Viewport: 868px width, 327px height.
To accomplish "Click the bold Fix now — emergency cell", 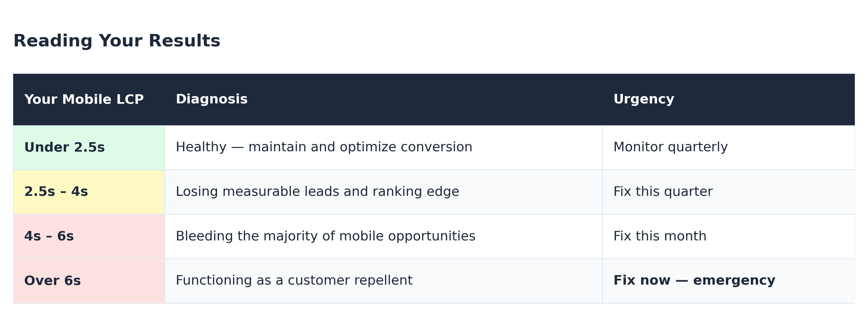I will point(728,281).
